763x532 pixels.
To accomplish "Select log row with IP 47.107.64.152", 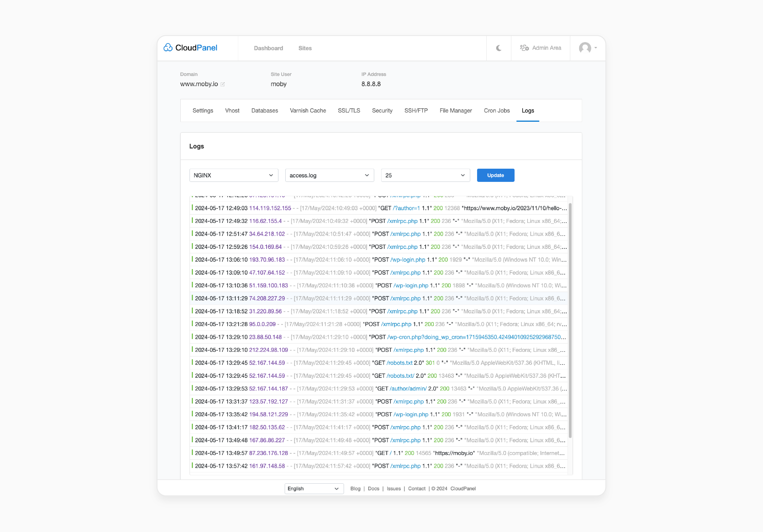I will click(379, 273).
